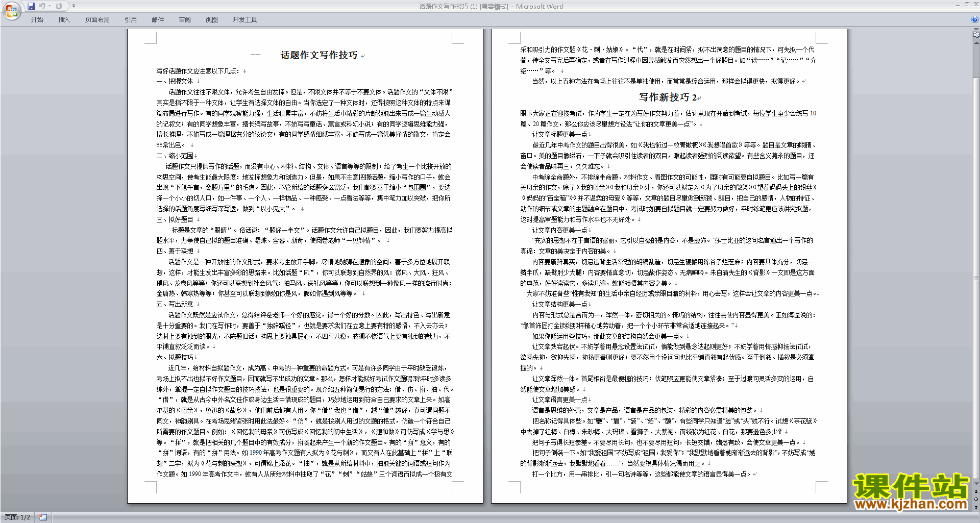Click document title in title bar
980x523 pixels.
click(x=491, y=6)
